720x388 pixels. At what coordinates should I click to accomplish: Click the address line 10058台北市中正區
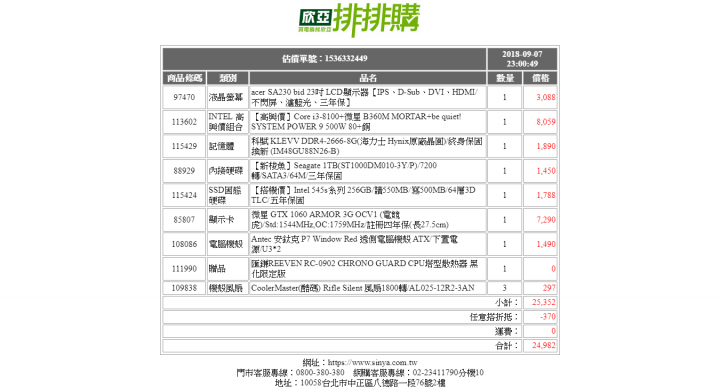coord(360,383)
